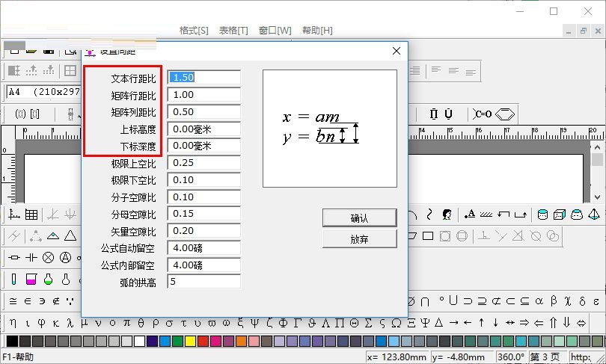Insert the round-bottom flask icon
The height and width of the screenshot is (364, 606).
49,280
